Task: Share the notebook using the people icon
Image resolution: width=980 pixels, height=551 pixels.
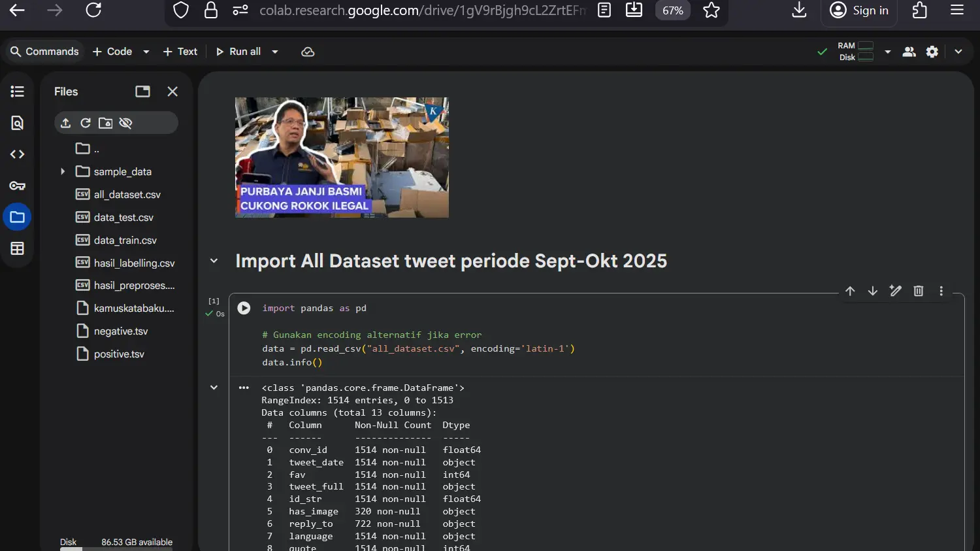Action: click(x=909, y=52)
